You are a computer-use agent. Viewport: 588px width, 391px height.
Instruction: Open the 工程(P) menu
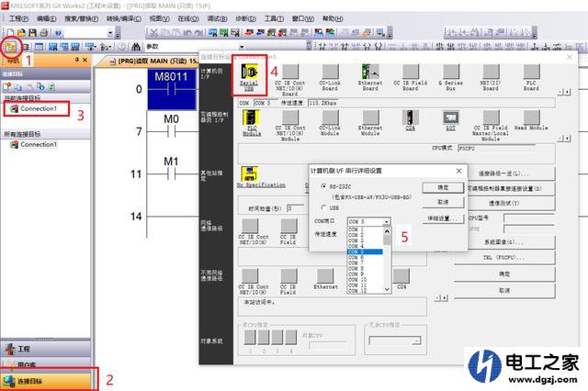tap(18, 18)
